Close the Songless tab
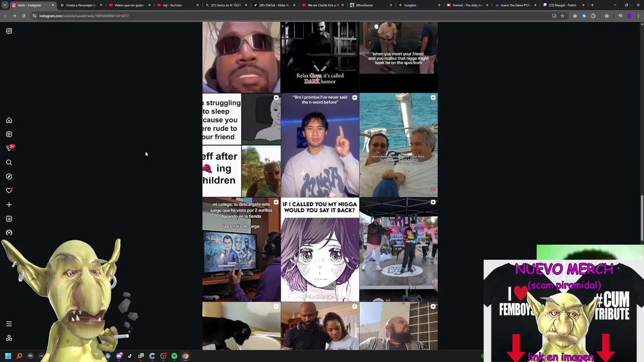Viewport: 644px width, 362px height. [x=439, y=5]
